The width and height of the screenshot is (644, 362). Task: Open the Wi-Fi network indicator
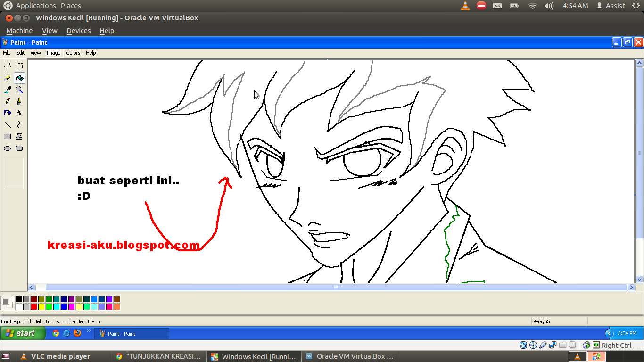533,6
